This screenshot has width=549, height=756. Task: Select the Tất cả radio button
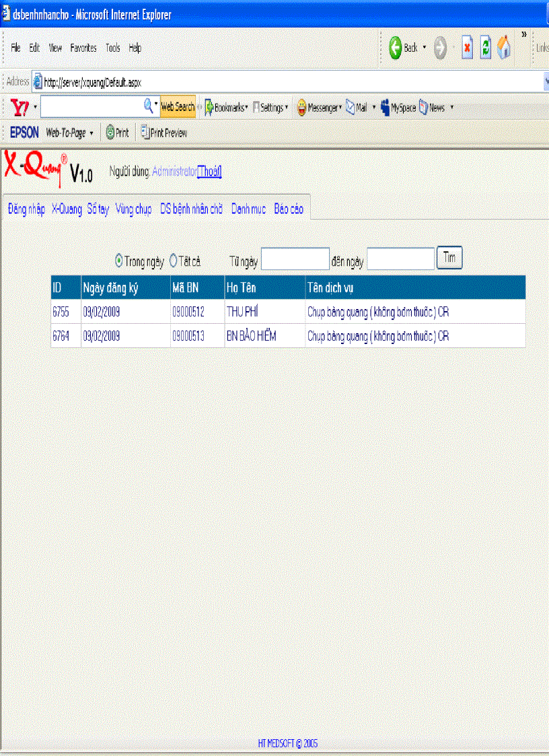pyautogui.click(x=172, y=259)
